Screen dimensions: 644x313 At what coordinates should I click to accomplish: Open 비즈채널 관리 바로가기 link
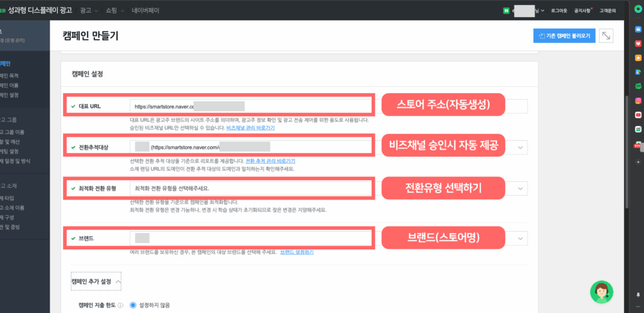250,128
